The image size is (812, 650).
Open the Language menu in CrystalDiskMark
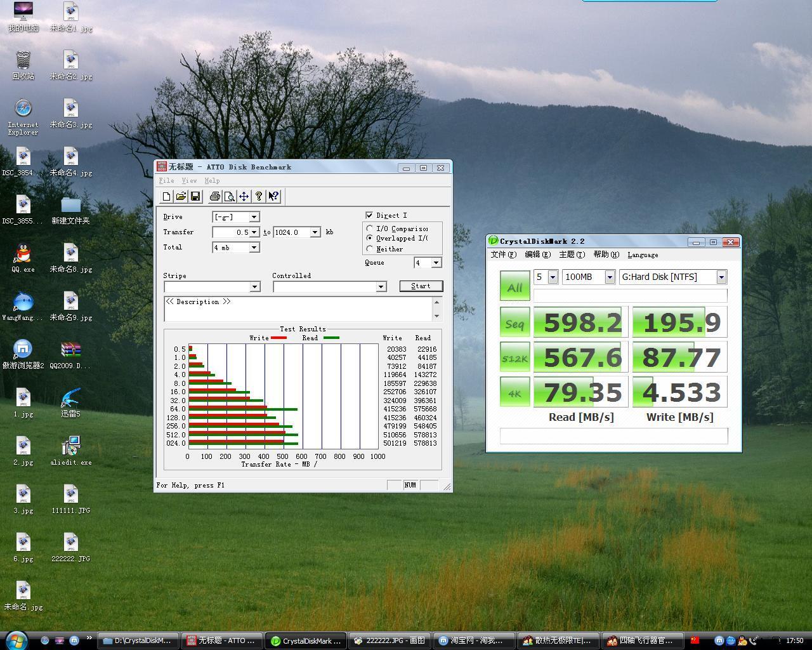coord(643,255)
